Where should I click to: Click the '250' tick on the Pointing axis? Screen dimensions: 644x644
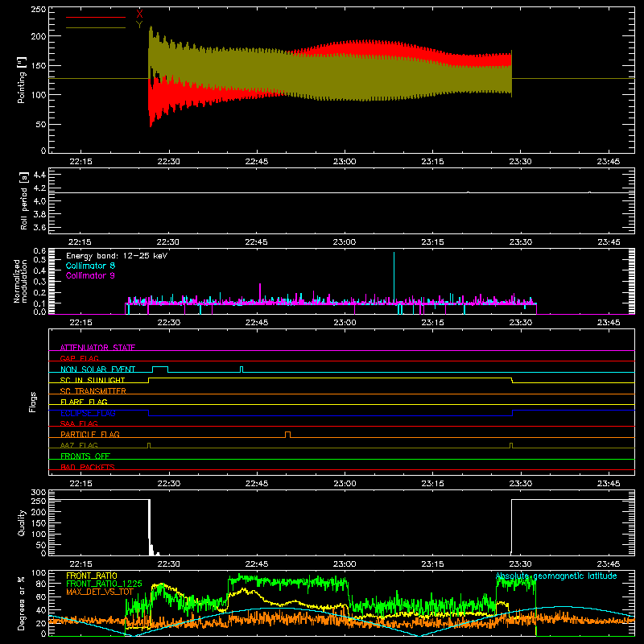coord(39,9)
